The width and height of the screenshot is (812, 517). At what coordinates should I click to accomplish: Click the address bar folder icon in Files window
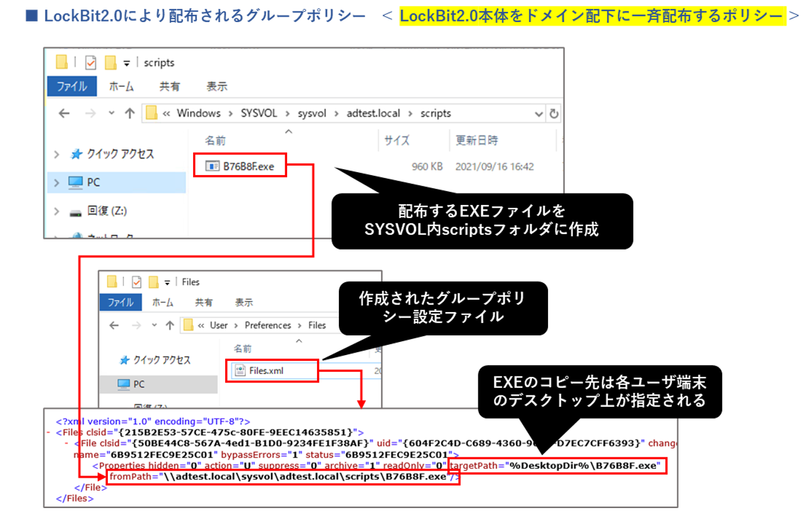click(189, 325)
